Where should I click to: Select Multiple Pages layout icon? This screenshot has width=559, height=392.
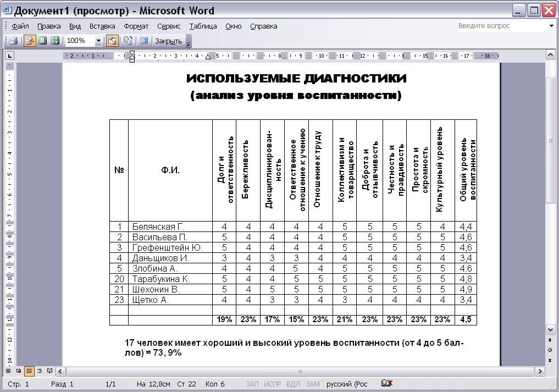pyautogui.click(x=54, y=41)
